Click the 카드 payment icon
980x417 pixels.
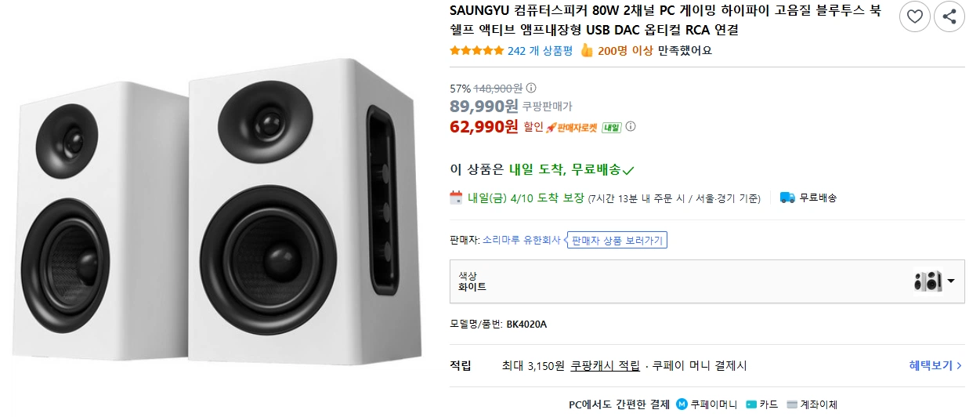point(751,404)
